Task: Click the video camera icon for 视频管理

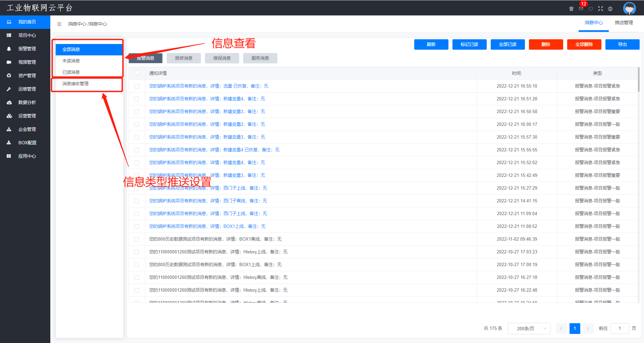Action: point(9,62)
